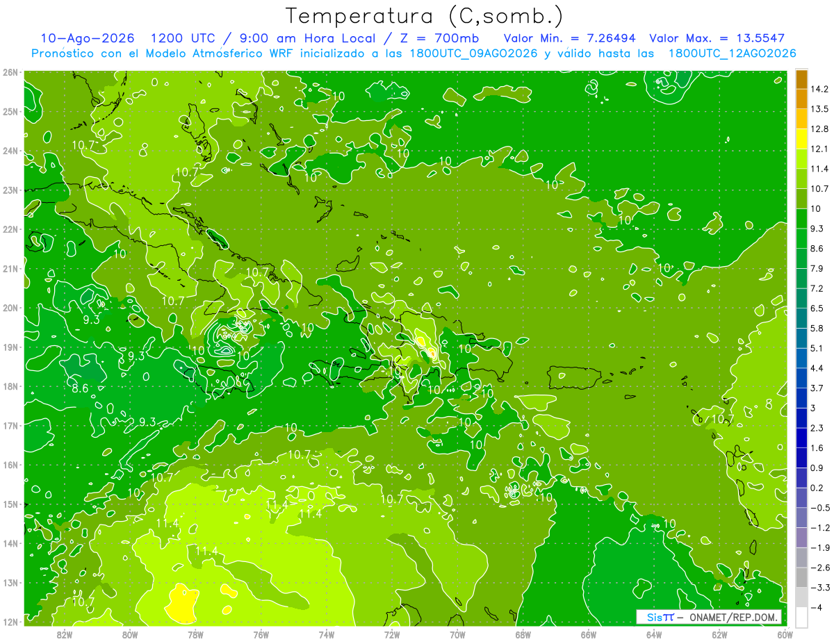Click legend value 5.1
834x644 pixels.
click(x=817, y=348)
